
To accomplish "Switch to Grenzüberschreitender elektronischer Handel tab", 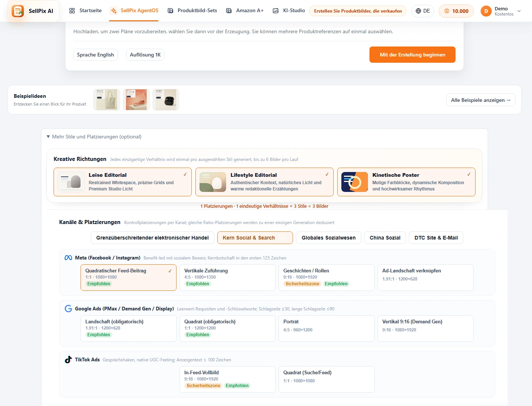I will tap(153, 238).
